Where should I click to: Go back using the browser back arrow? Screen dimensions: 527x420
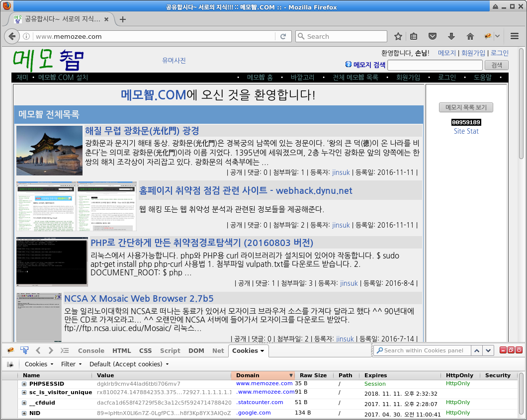[x=12, y=36]
